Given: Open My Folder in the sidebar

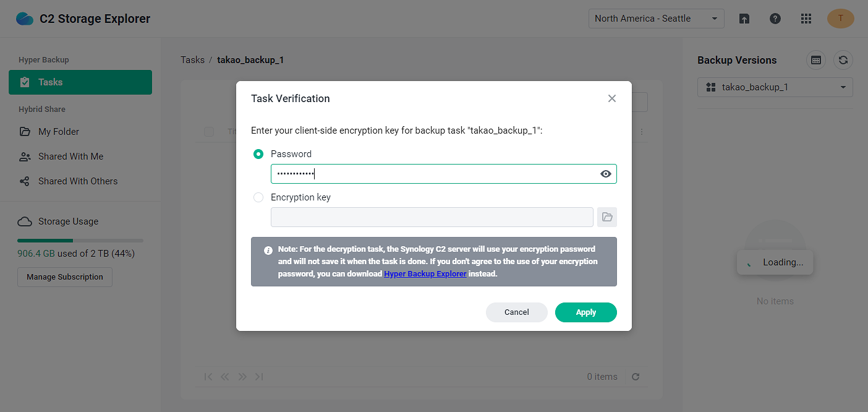Looking at the screenshot, I should click(58, 132).
